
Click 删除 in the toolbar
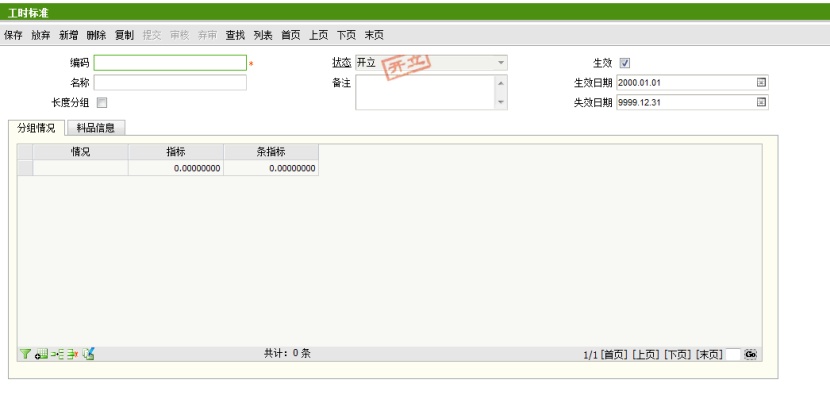point(96,35)
